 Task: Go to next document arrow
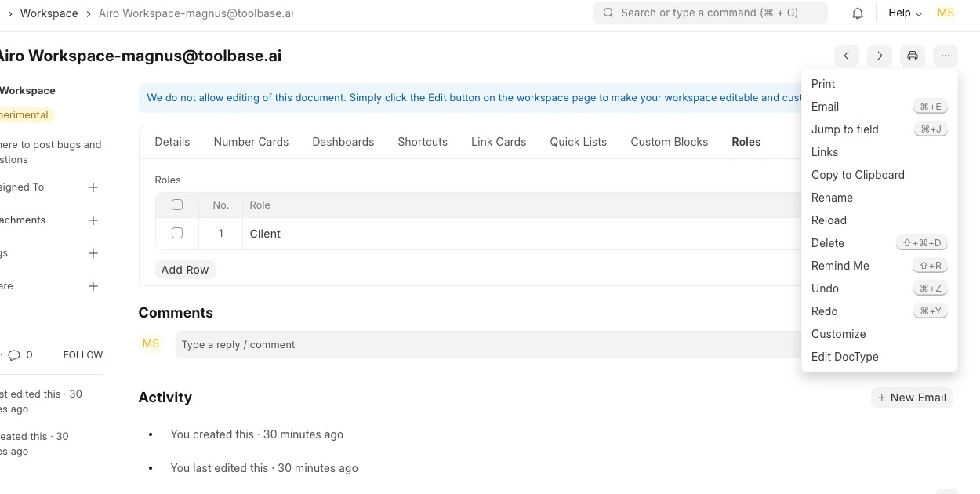coord(880,56)
